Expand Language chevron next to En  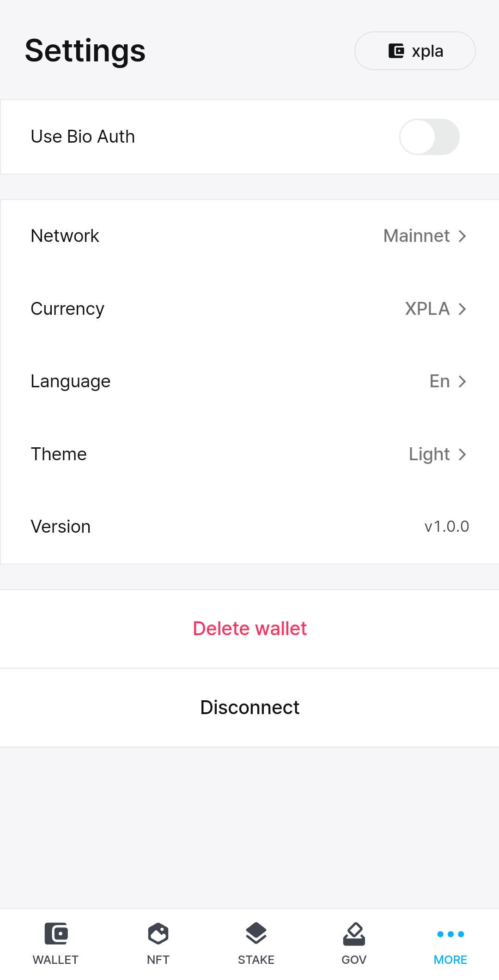click(462, 381)
